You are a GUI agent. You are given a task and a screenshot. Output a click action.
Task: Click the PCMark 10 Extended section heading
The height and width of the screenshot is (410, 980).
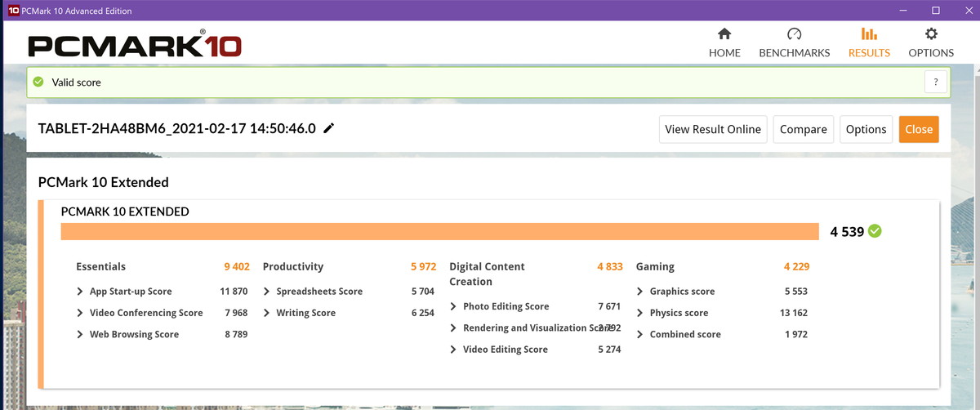(x=104, y=182)
